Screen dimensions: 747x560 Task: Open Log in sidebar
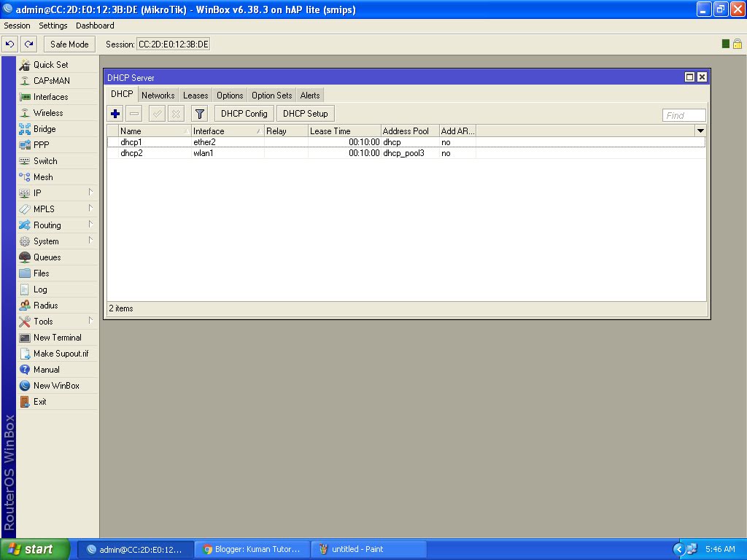pos(57,289)
